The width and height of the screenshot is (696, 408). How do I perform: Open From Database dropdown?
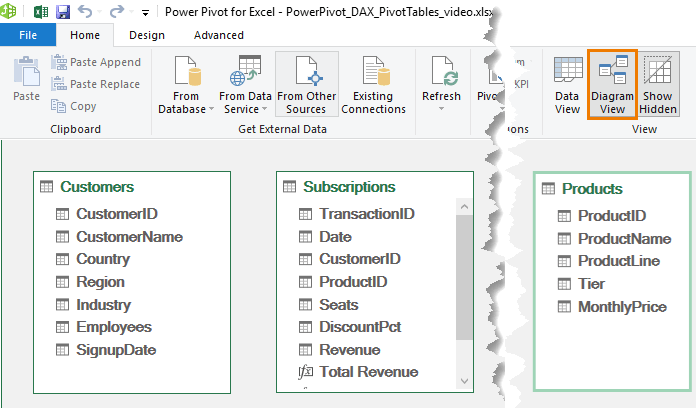186,84
